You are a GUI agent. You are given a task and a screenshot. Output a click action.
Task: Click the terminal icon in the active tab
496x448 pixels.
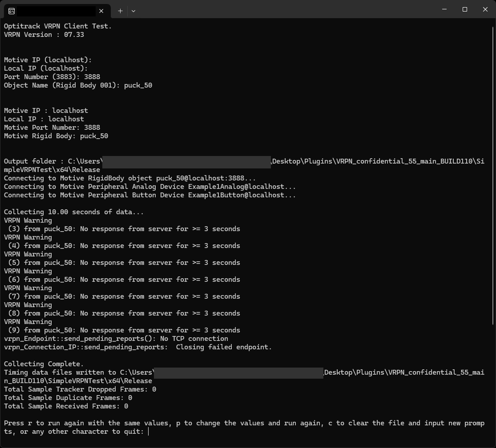(12, 11)
